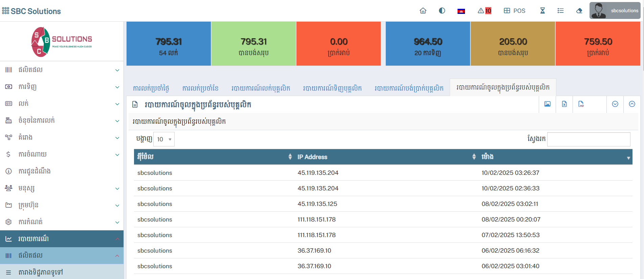Viewport: 644px width, 279px height.
Task: Click the search input field above table
Action: [x=589, y=139]
